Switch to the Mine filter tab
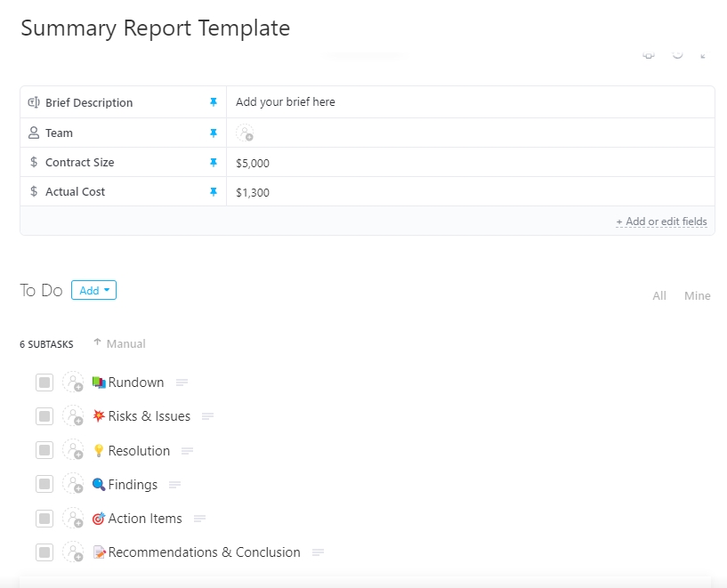The height and width of the screenshot is (588, 727). coord(697,296)
